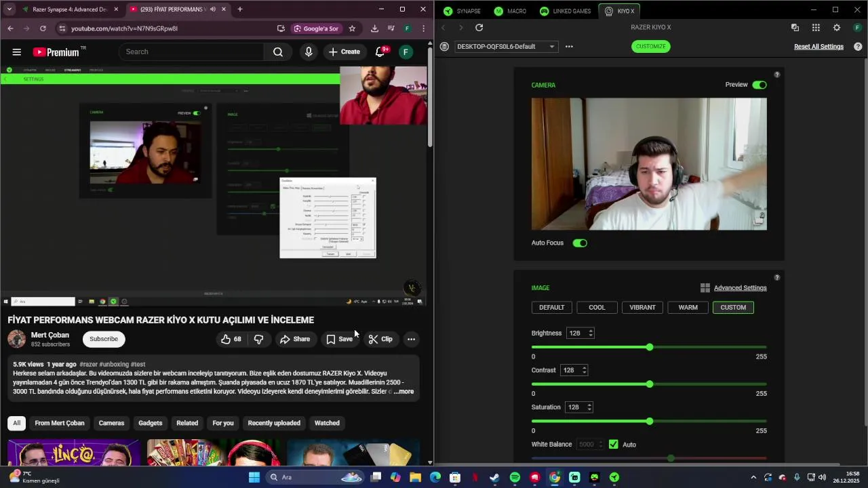Click the Saturation slider handle
The image size is (868, 488).
pos(650,422)
